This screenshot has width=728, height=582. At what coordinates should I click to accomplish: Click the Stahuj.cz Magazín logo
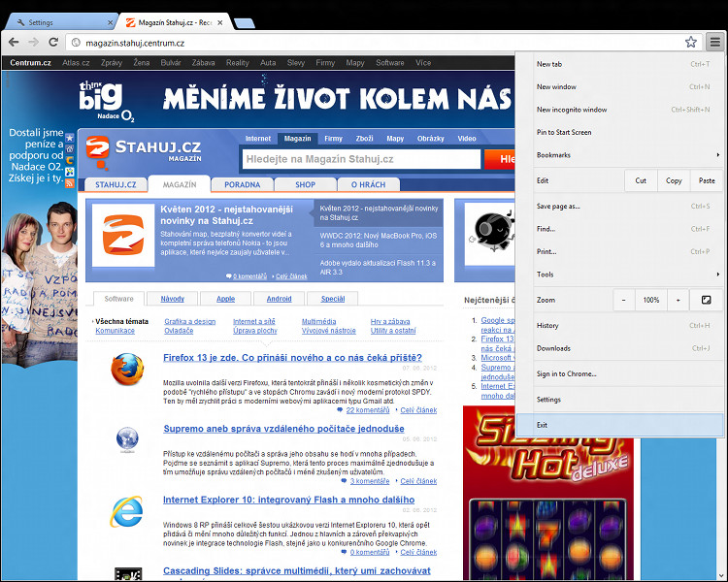click(x=144, y=151)
